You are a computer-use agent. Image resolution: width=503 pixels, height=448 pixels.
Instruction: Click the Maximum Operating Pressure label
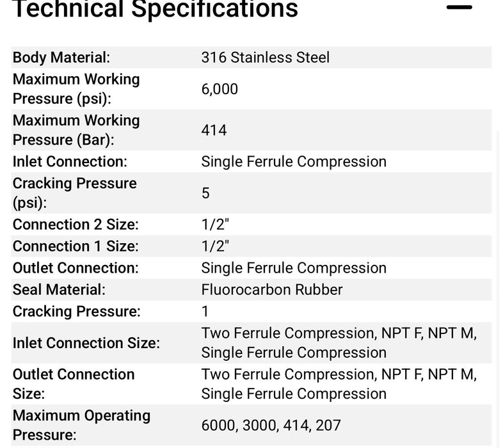pos(81,425)
